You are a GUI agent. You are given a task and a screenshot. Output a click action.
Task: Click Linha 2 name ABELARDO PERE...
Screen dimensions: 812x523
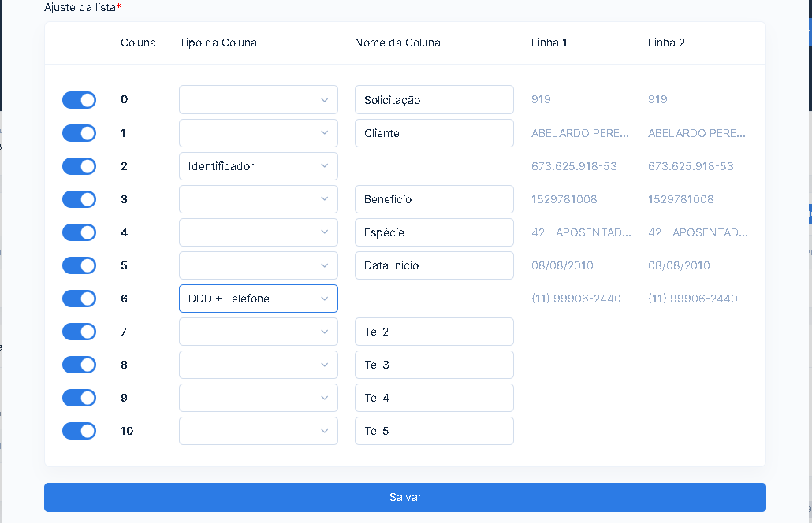click(x=697, y=133)
